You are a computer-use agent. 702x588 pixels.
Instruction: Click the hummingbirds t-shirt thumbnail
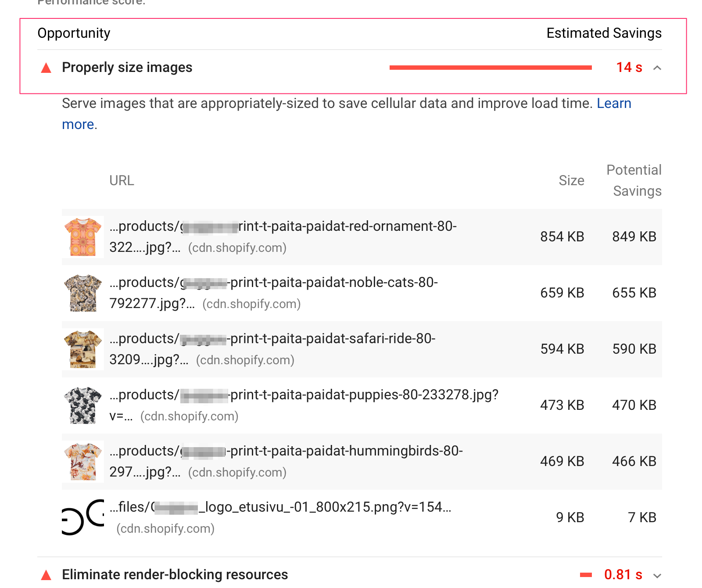click(x=83, y=462)
